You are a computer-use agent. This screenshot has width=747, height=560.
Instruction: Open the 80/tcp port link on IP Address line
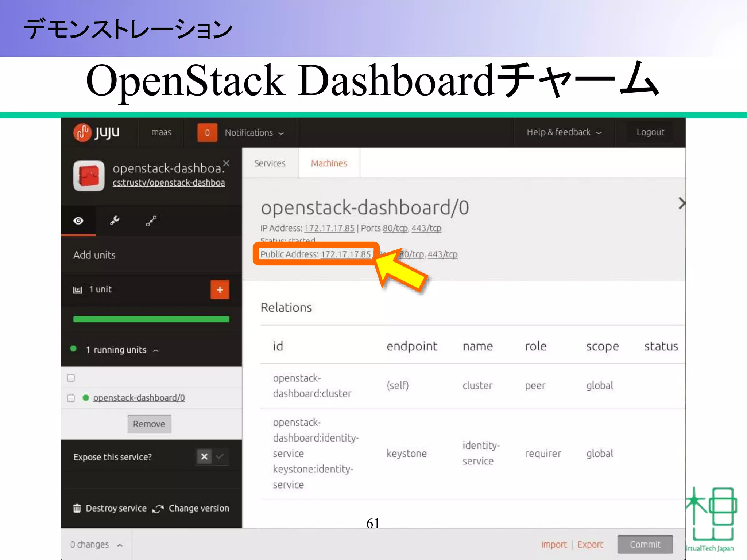click(395, 228)
